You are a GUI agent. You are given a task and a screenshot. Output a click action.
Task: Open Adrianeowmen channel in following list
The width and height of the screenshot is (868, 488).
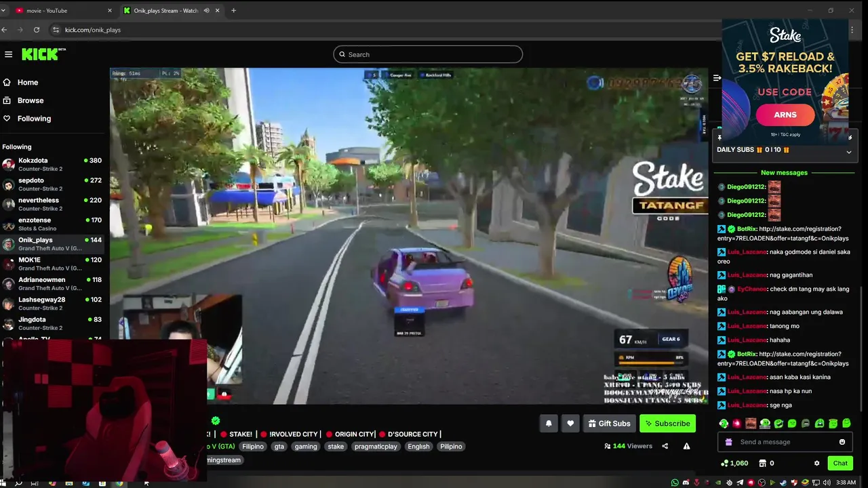[x=53, y=283]
